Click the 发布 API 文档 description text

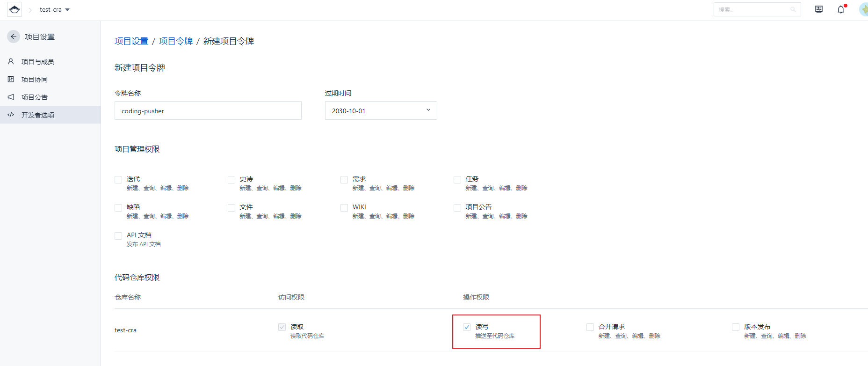(x=144, y=244)
